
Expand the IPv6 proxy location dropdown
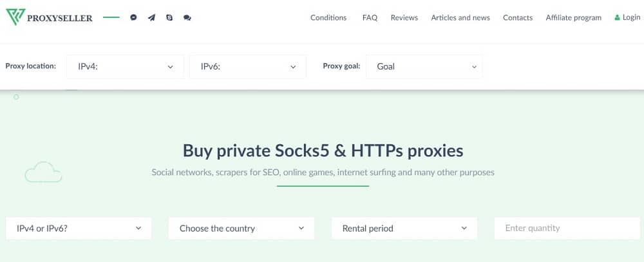tap(248, 66)
